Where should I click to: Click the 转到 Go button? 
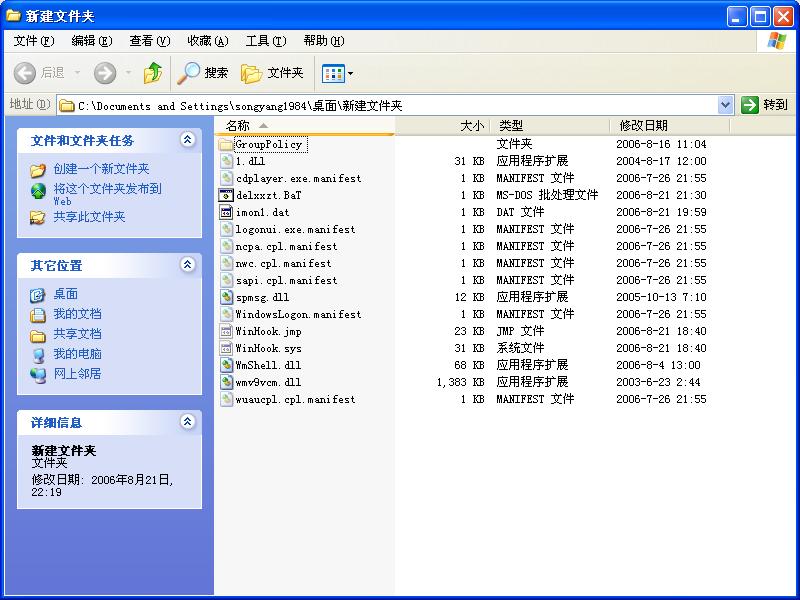point(765,105)
